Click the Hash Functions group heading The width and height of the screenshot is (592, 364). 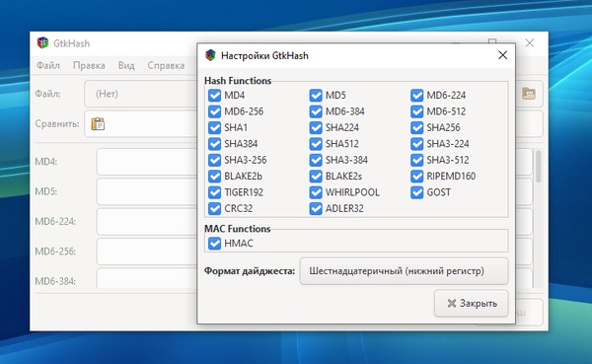238,81
